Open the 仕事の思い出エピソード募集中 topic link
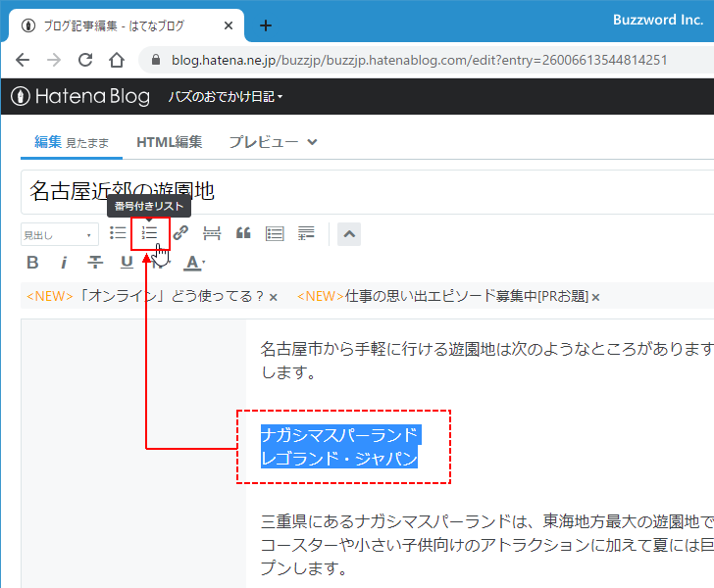The width and height of the screenshot is (714, 588). point(443,296)
